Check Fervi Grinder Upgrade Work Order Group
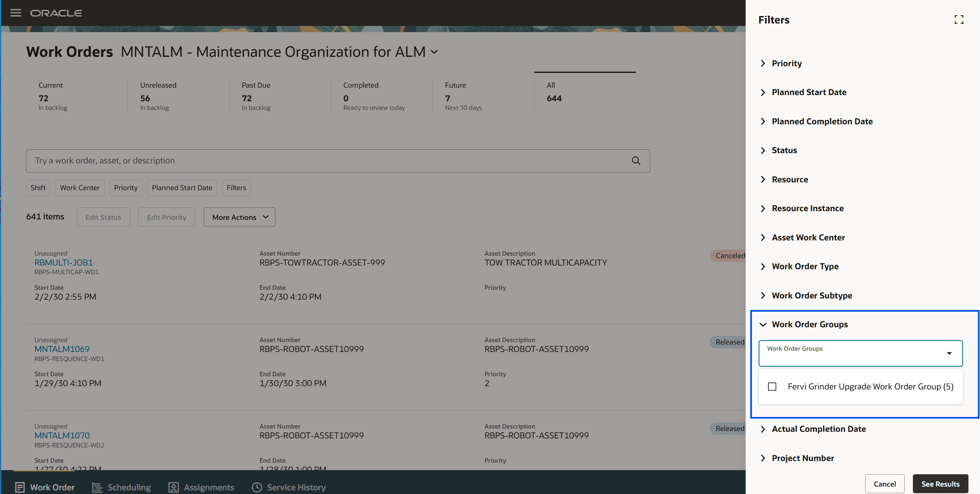The width and height of the screenshot is (980, 494). (772, 387)
